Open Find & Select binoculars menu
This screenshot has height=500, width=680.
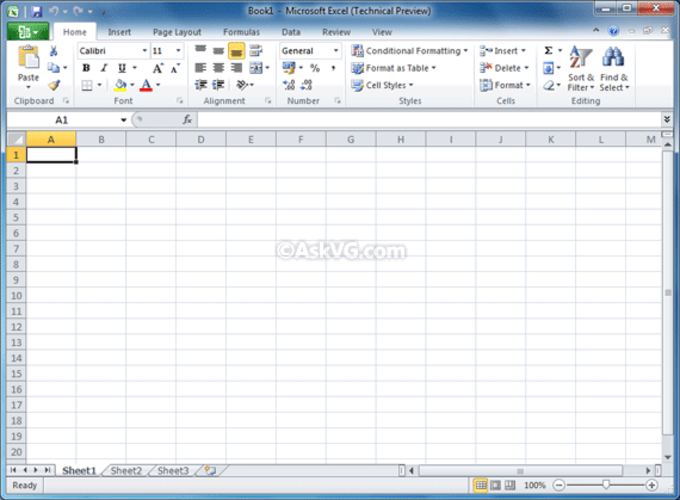tap(614, 69)
